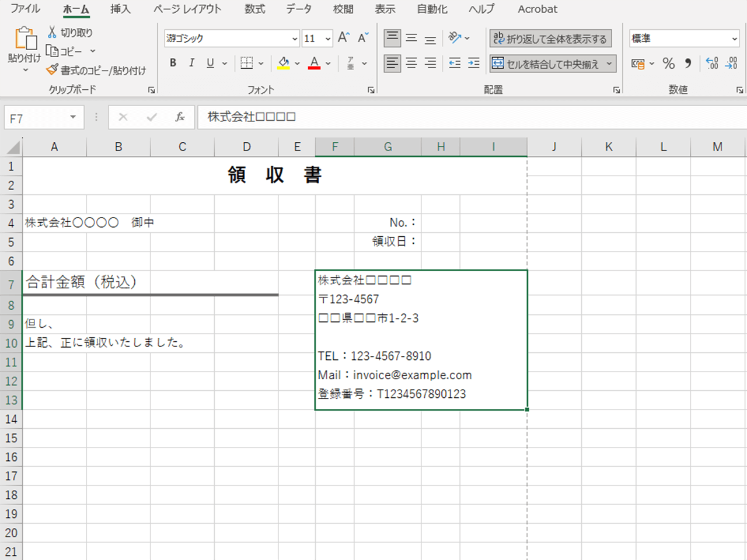
Task: Switch to the 数式 (Formulas) tab
Action: point(254,9)
